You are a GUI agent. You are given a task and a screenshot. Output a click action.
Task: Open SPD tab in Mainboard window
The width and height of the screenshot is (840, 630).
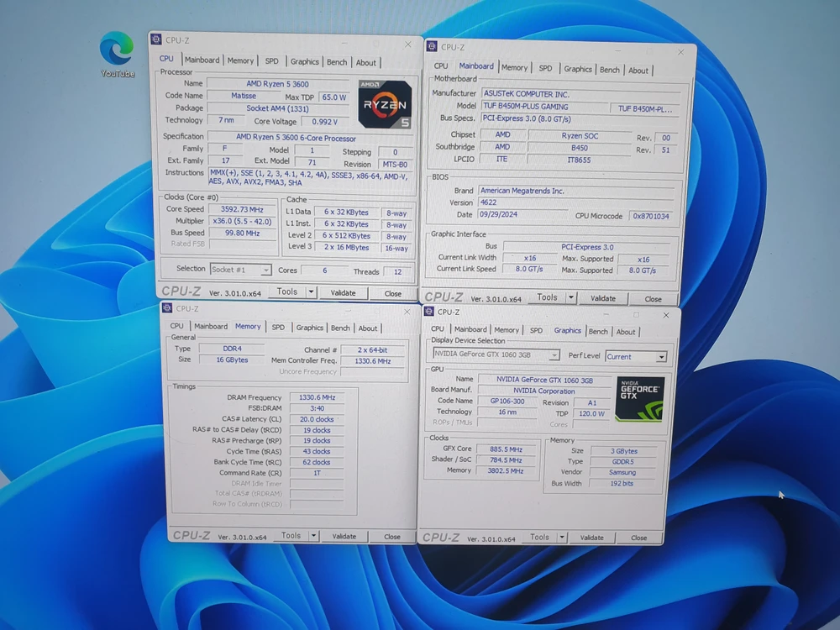coord(545,68)
